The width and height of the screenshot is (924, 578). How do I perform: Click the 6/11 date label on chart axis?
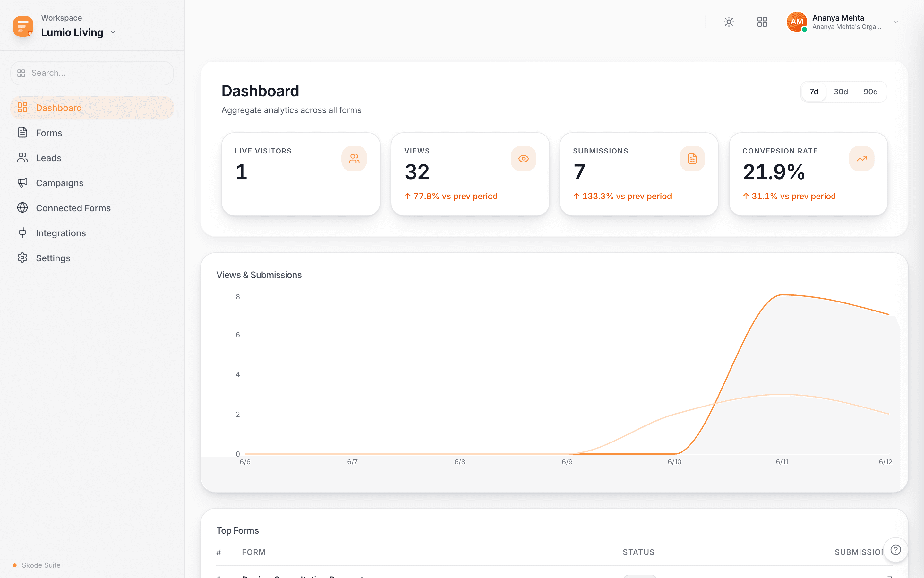782,462
